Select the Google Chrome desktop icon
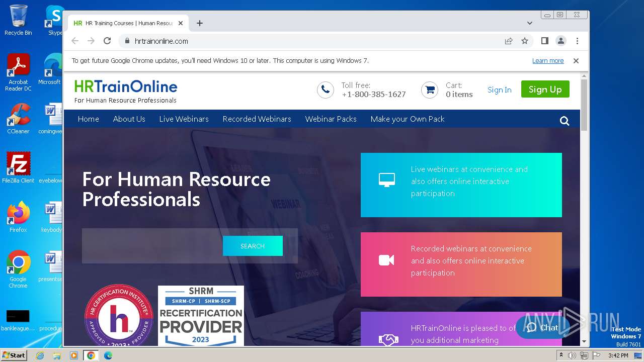The height and width of the screenshot is (362, 644). tap(18, 269)
